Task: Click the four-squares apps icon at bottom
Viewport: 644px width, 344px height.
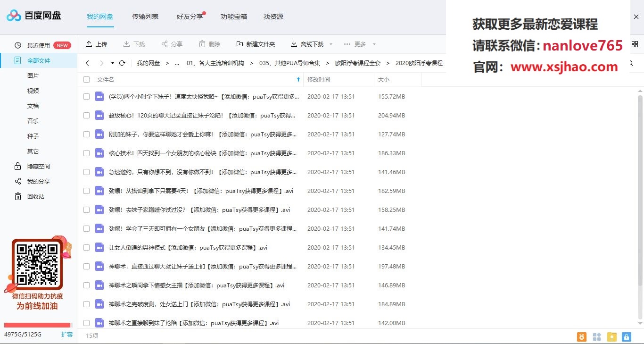Action: pos(597,336)
